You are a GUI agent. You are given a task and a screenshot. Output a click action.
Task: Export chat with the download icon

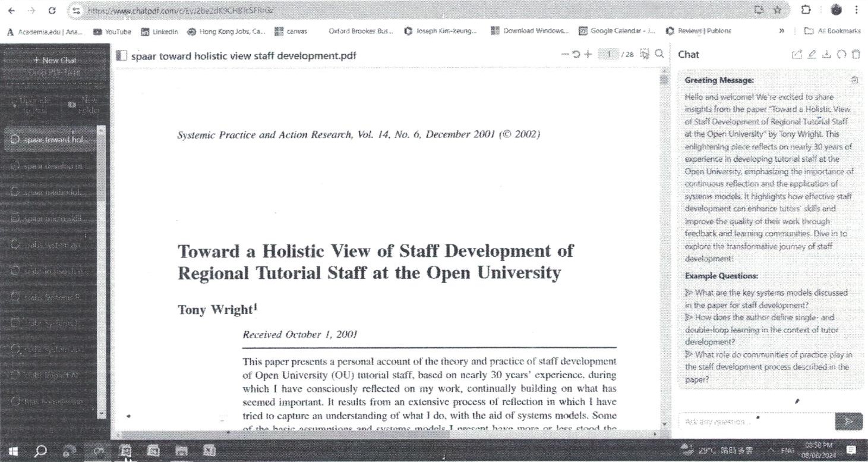pyautogui.click(x=826, y=55)
